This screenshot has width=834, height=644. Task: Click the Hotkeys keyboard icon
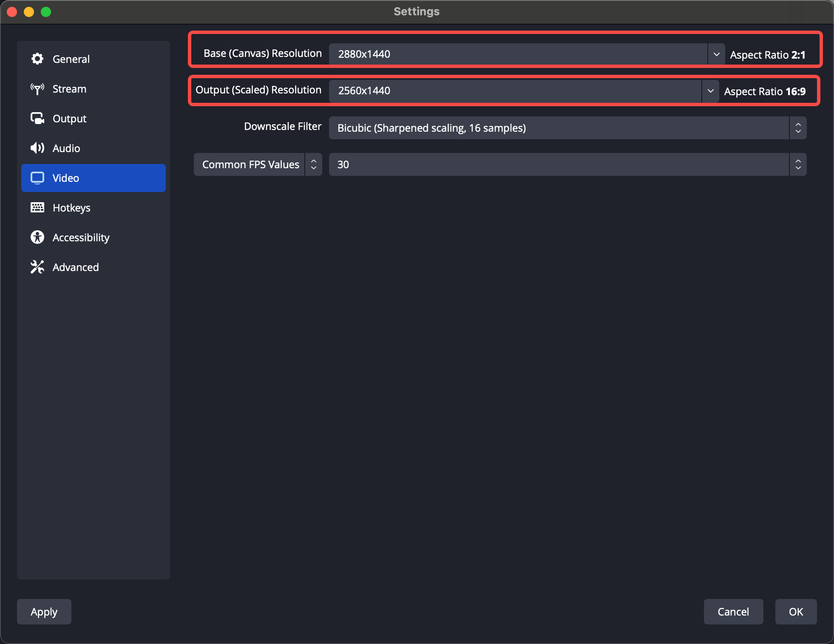[37, 208]
